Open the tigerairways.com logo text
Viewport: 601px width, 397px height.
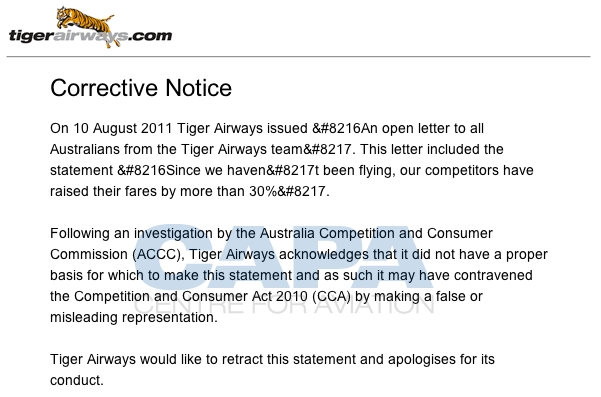pos(90,36)
